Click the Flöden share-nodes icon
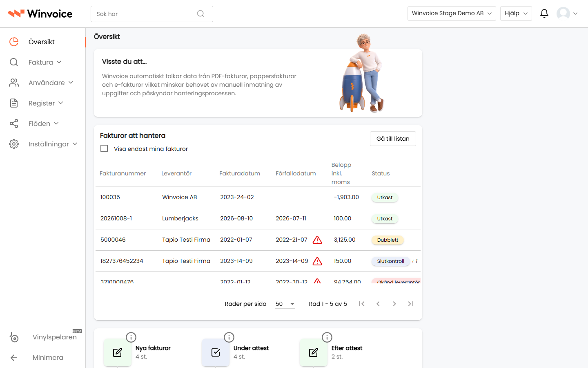This screenshot has width=588, height=368. [14, 123]
